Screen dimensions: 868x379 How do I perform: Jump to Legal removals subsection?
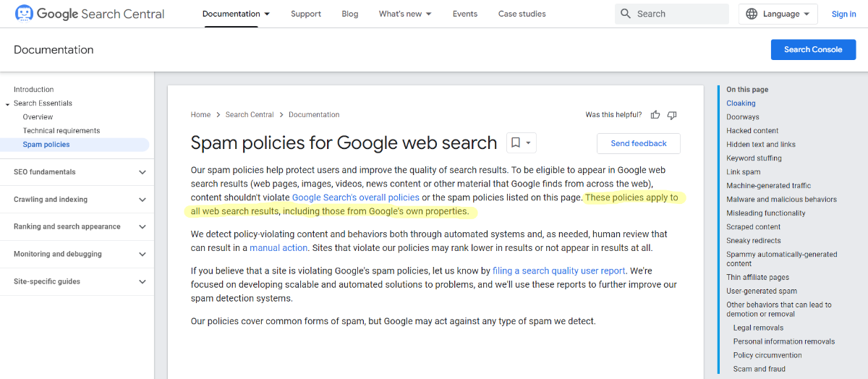pos(758,328)
